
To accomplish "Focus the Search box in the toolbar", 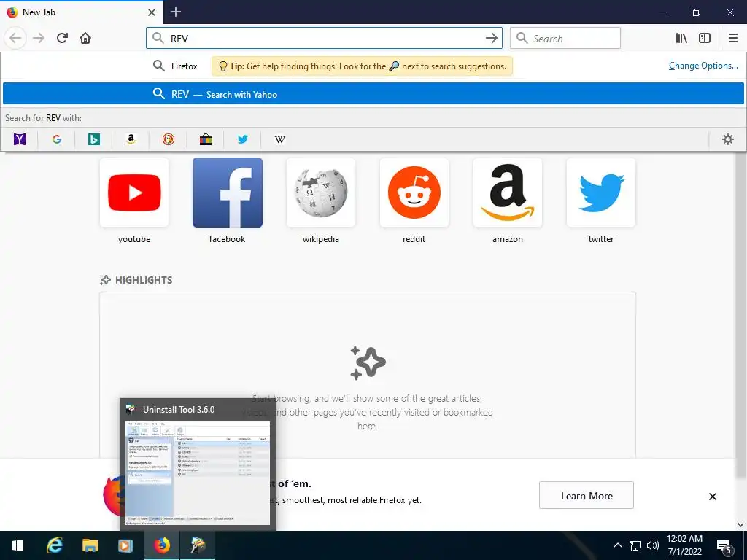I will pyautogui.click(x=565, y=38).
